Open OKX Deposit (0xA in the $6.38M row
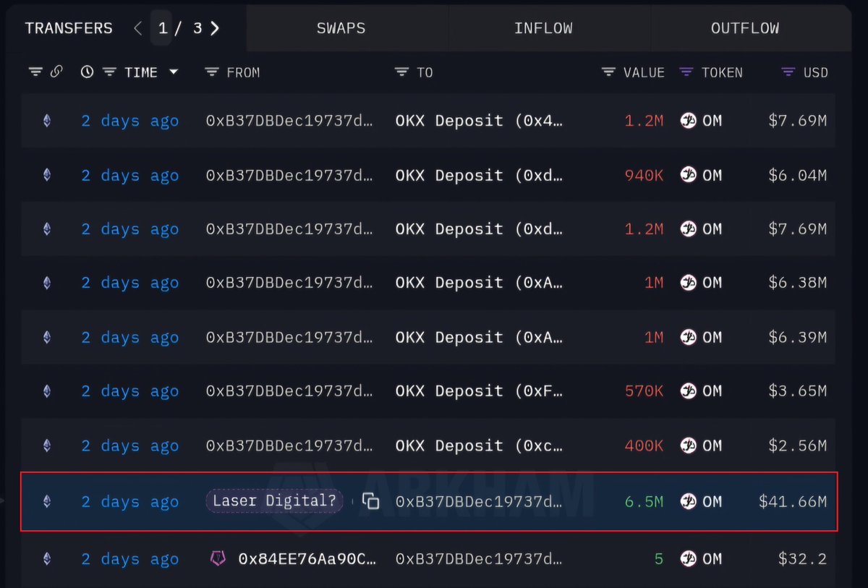Image resolution: width=868 pixels, height=588 pixels. point(479,283)
